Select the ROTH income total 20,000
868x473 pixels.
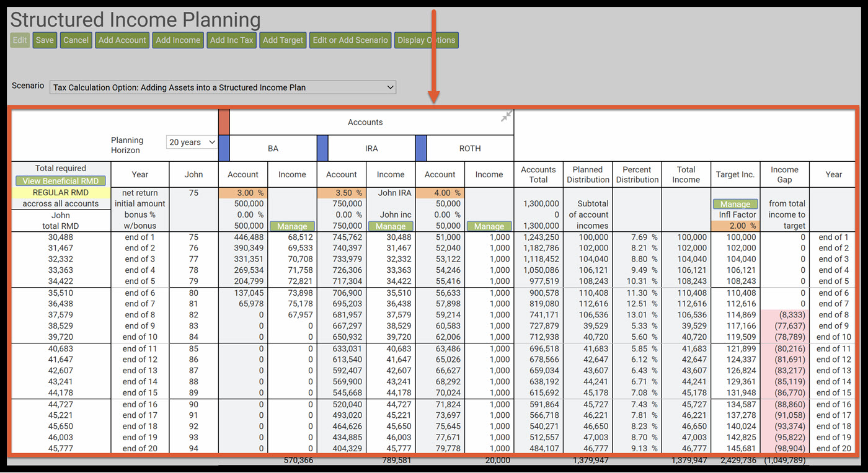tap(498, 461)
